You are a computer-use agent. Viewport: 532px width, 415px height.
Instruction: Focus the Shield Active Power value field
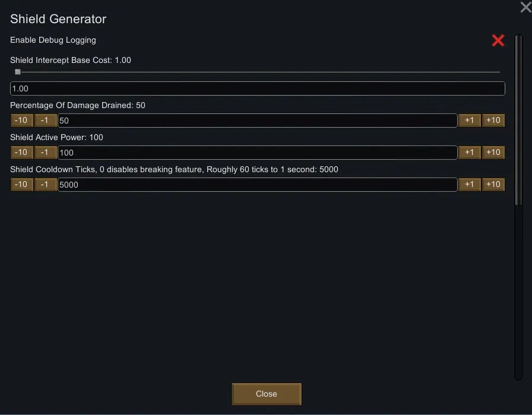pos(258,153)
